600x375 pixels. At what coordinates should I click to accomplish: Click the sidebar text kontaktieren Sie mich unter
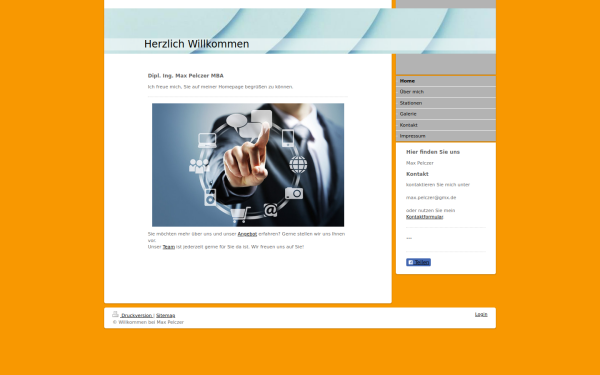click(x=438, y=184)
